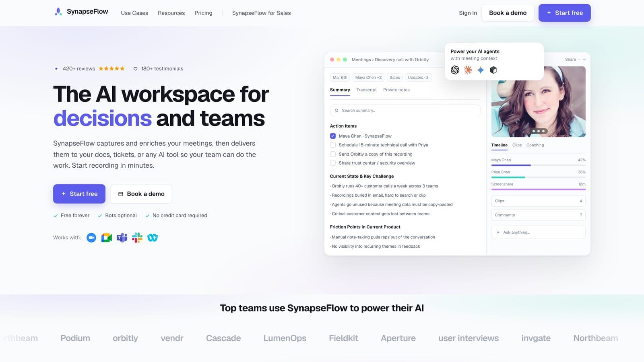Viewport: 644px width, 362px height.
Task: Check Send Orbitly a copy item
Action: pos(333,154)
